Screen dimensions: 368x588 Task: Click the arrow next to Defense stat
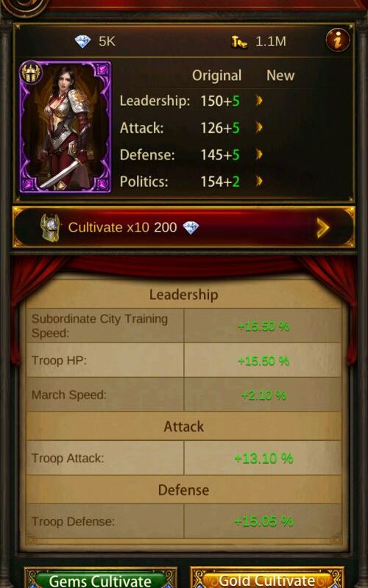point(259,154)
